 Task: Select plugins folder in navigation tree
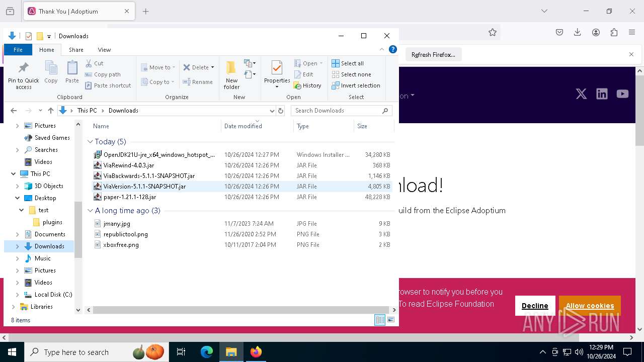pos(52,222)
